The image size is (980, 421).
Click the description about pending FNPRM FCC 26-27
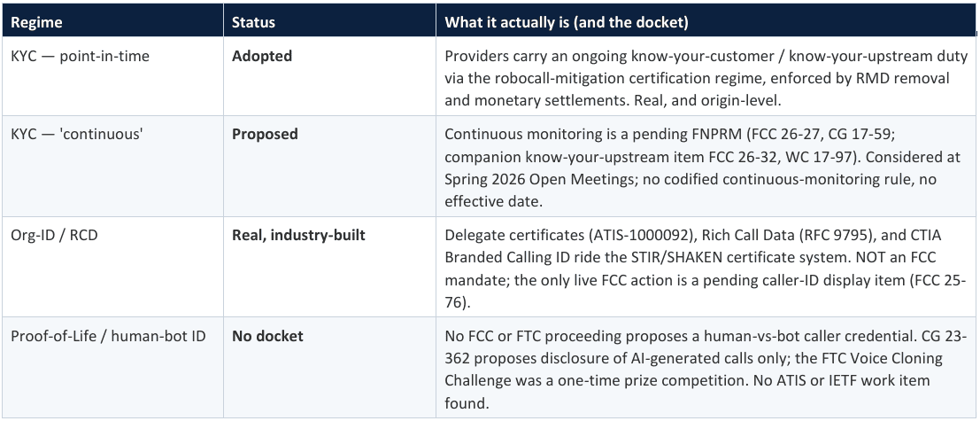click(x=703, y=167)
